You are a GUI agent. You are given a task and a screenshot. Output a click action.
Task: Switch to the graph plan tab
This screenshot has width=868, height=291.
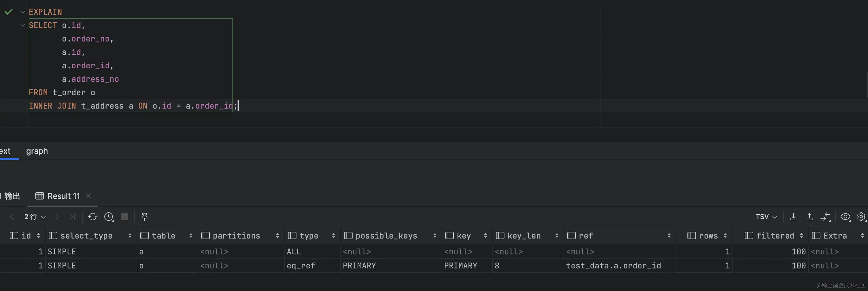(x=37, y=151)
